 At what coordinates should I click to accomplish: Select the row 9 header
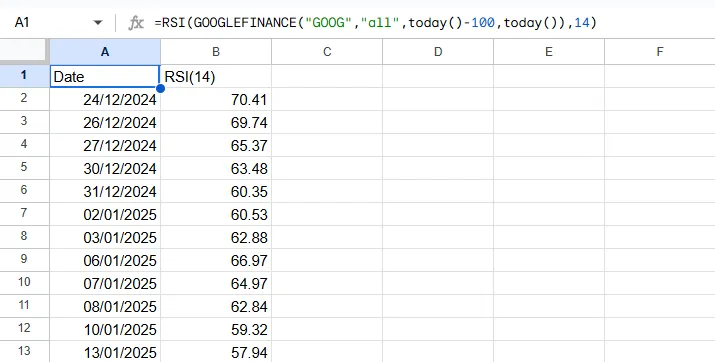pyautogui.click(x=24, y=260)
